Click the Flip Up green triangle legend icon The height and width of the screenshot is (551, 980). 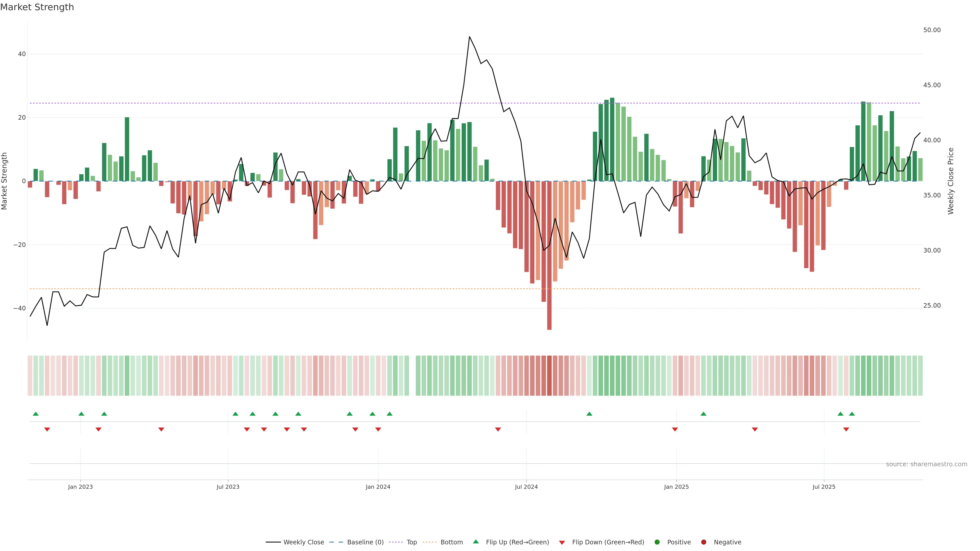475,542
